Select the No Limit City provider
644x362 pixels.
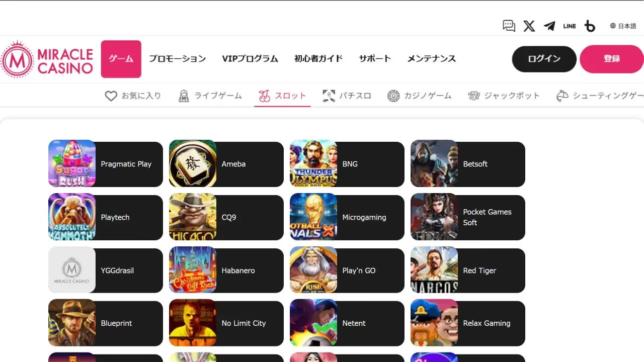pyautogui.click(x=226, y=323)
